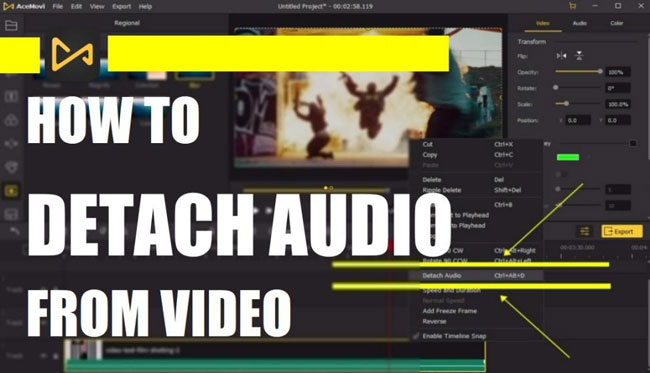Open the Help menu
This screenshot has height=373, width=650.
(x=145, y=6)
